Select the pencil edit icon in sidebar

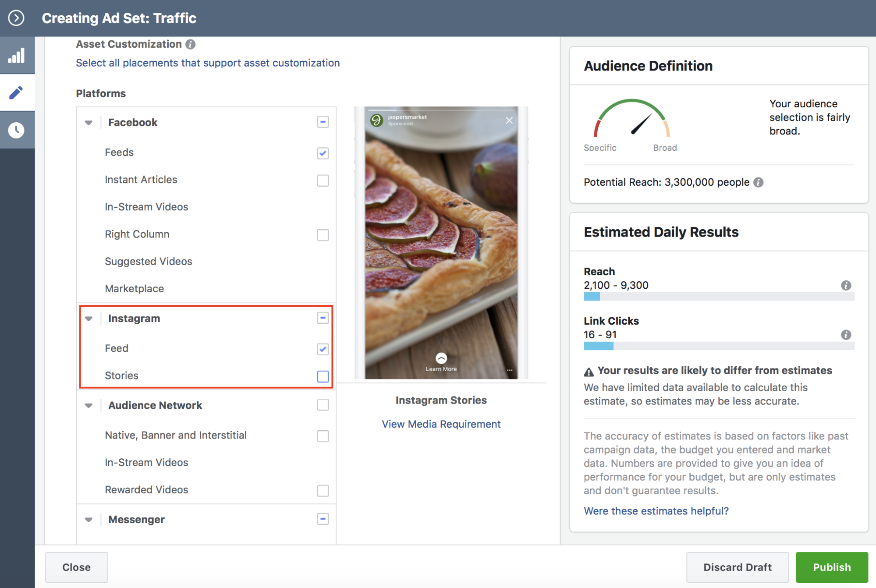(x=17, y=92)
